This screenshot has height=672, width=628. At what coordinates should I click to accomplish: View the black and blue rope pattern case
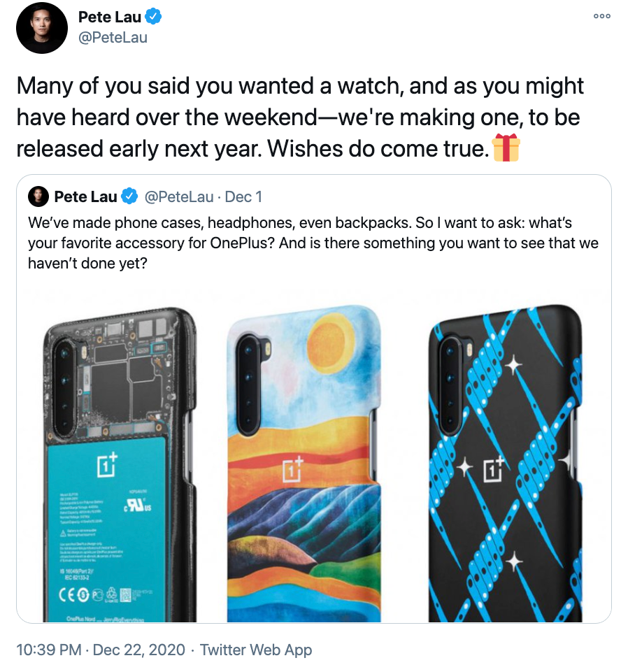point(505,464)
